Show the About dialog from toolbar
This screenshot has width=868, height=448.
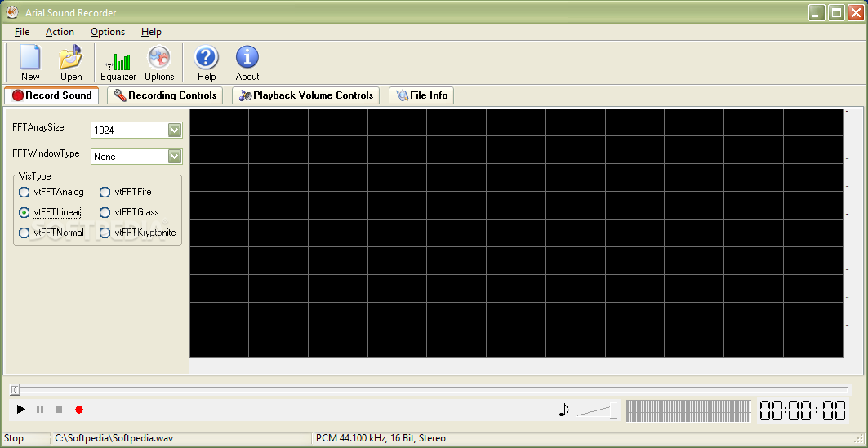coord(247,63)
